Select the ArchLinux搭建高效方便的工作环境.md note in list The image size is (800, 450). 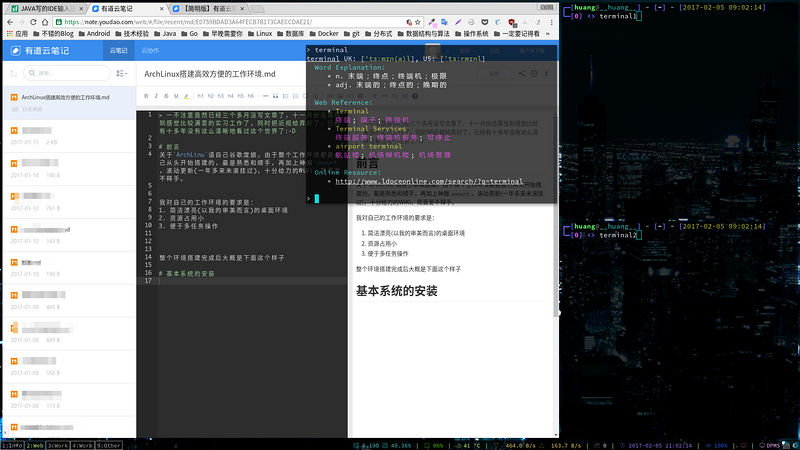click(x=69, y=103)
